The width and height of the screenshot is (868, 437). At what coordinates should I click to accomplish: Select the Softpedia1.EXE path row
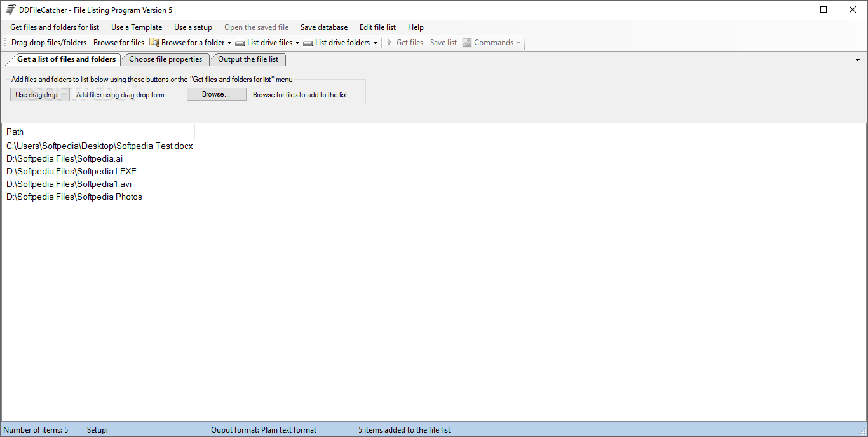(71, 171)
